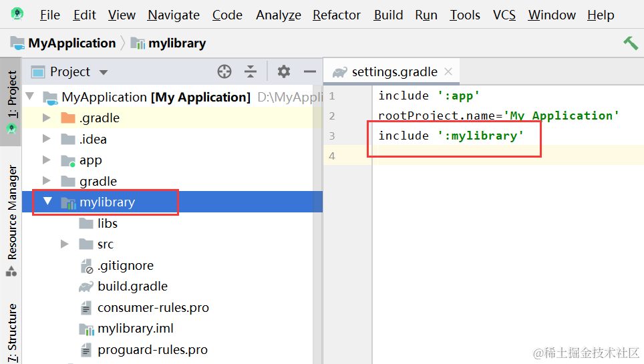Select mylibrary.iml file
This screenshot has height=364, width=644.
click(172, 328)
